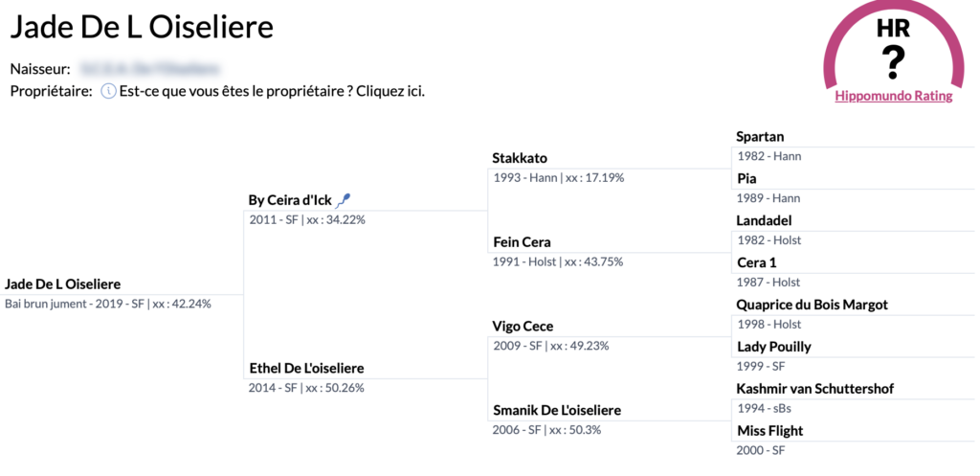Viewport: 980px width, 476px height.
Task: Open Ethel De L'oiseliere in pedigree
Action: 306,368
